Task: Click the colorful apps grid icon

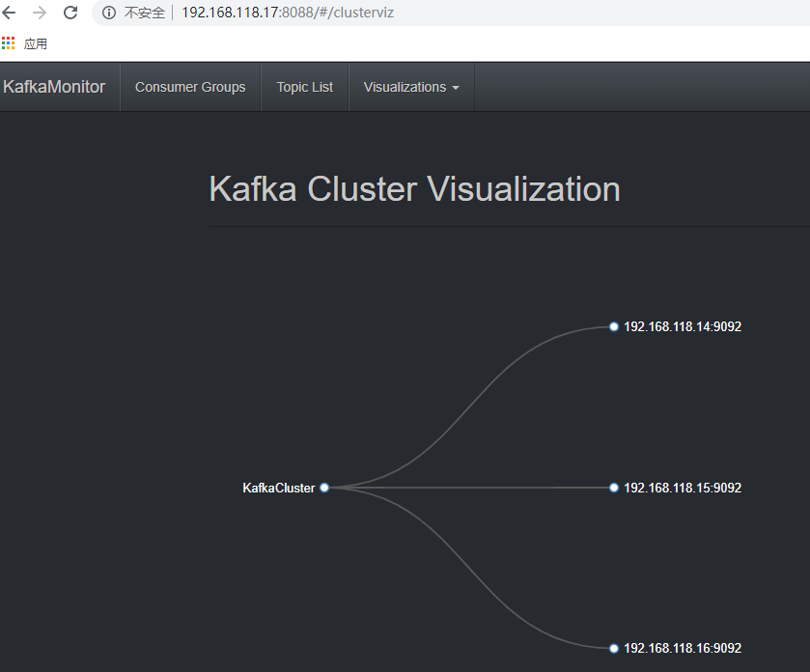Action: (x=9, y=43)
